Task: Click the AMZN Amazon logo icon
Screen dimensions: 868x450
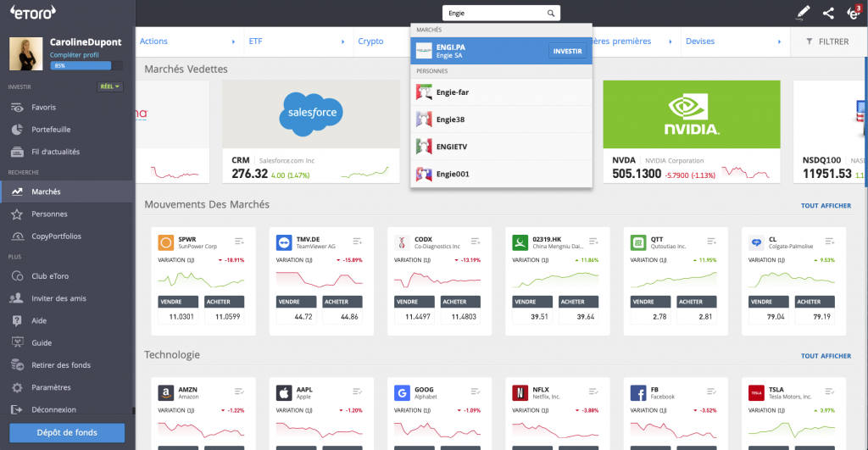Action: (166, 393)
